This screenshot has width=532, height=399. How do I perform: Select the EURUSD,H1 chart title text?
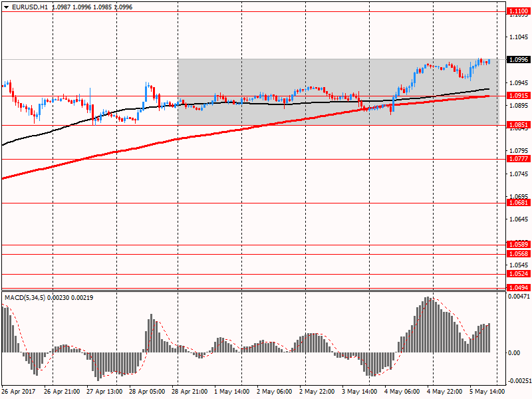click(30, 7)
